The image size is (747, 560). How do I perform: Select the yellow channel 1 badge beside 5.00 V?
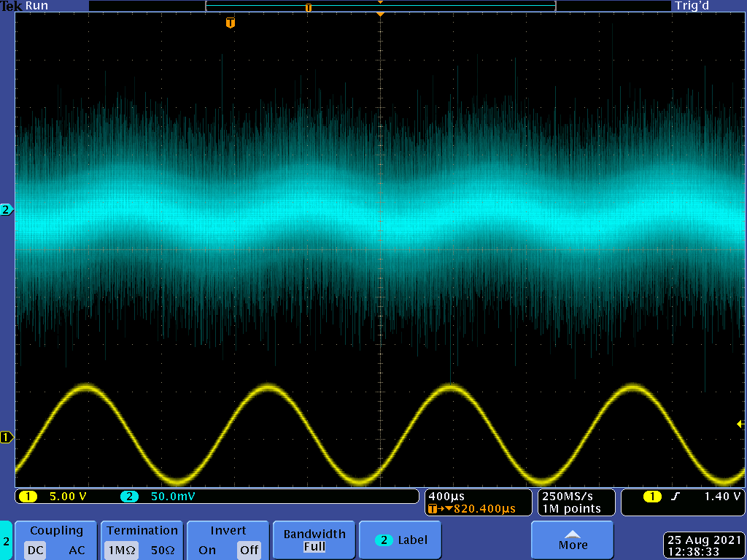pos(28,497)
